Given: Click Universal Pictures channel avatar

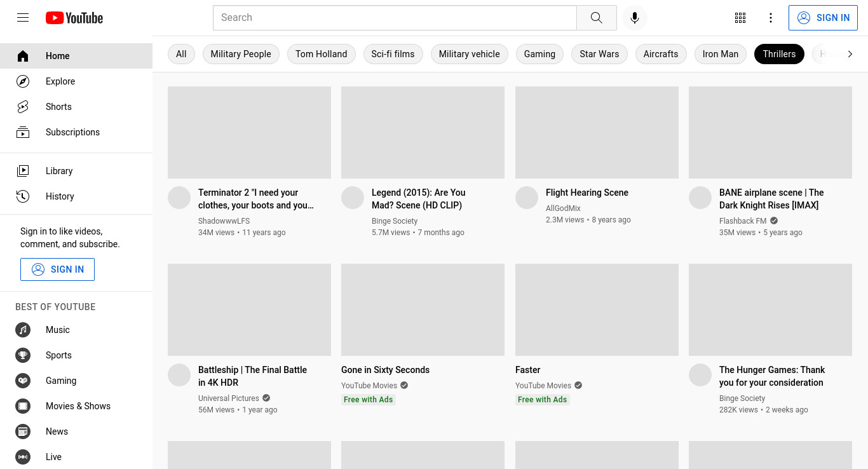Looking at the screenshot, I should pyautogui.click(x=179, y=375).
